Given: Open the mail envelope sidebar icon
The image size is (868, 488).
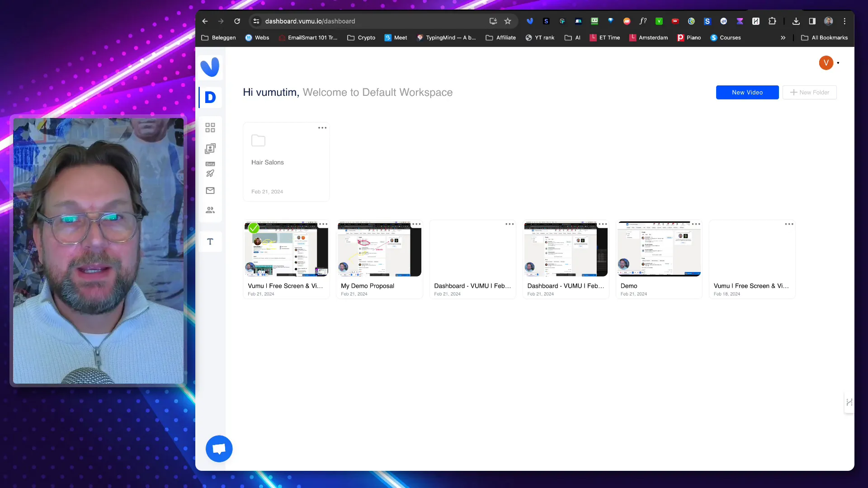Looking at the screenshot, I should (210, 191).
